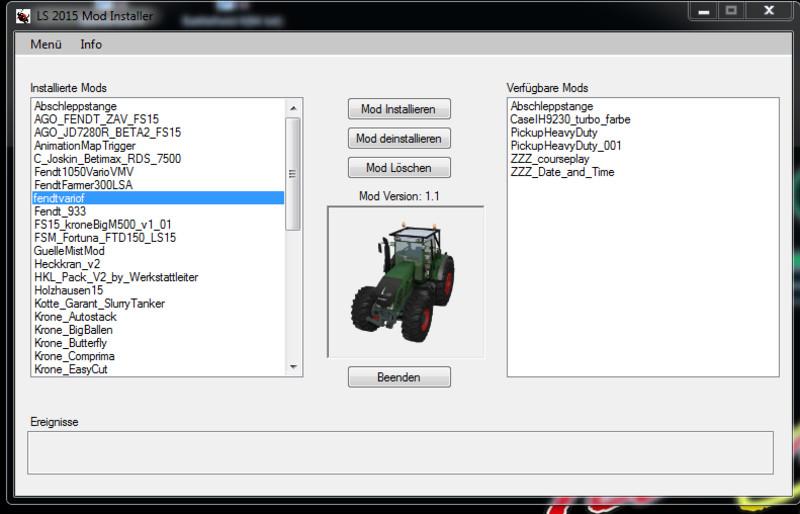The image size is (800, 514).
Task: Open the Info menu
Action: 91,45
